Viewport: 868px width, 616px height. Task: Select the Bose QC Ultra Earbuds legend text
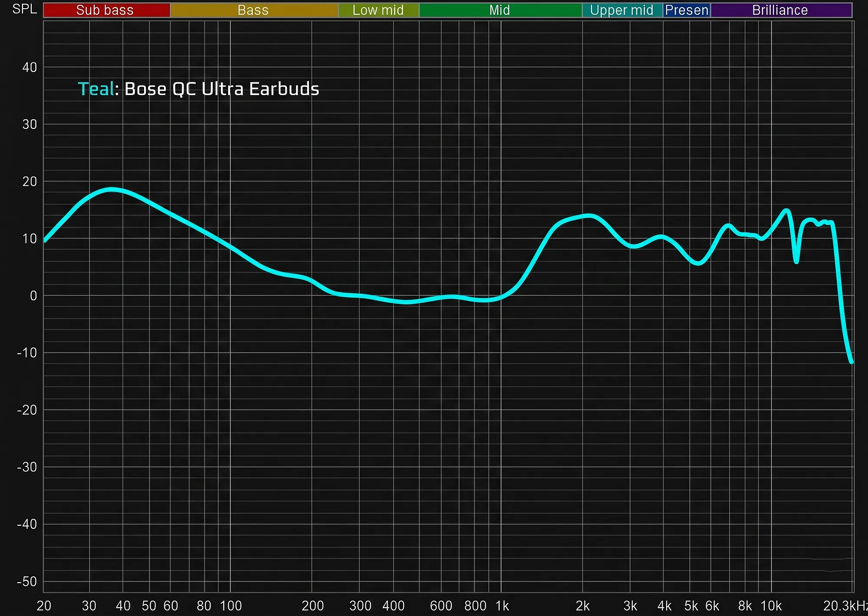pos(222,89)
